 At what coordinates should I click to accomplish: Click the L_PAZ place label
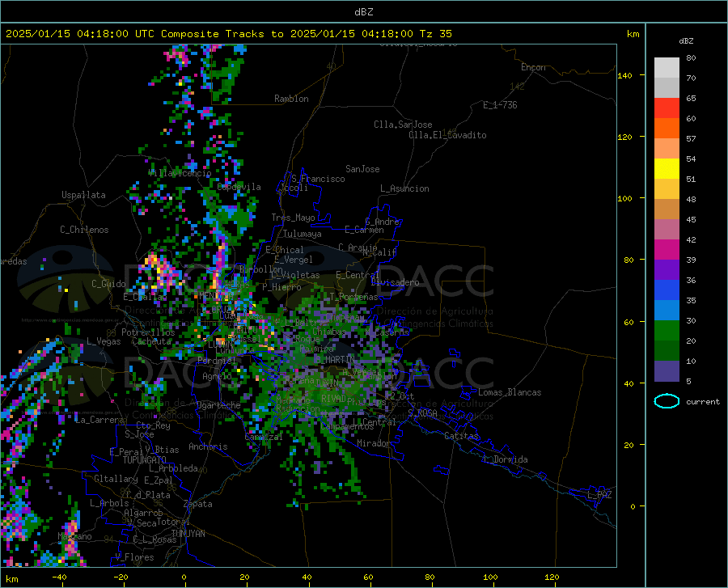click(599, 495)
